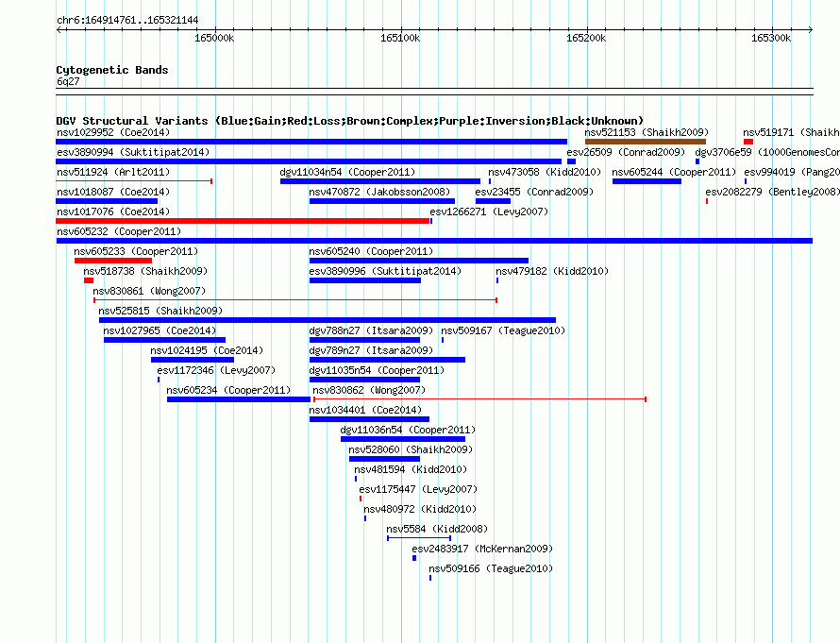This screenshot has height=643, width=840.
Task: Select the esv1172346 (Levy2007) variant
Action: pyautogui.click(x=216, y=370)
